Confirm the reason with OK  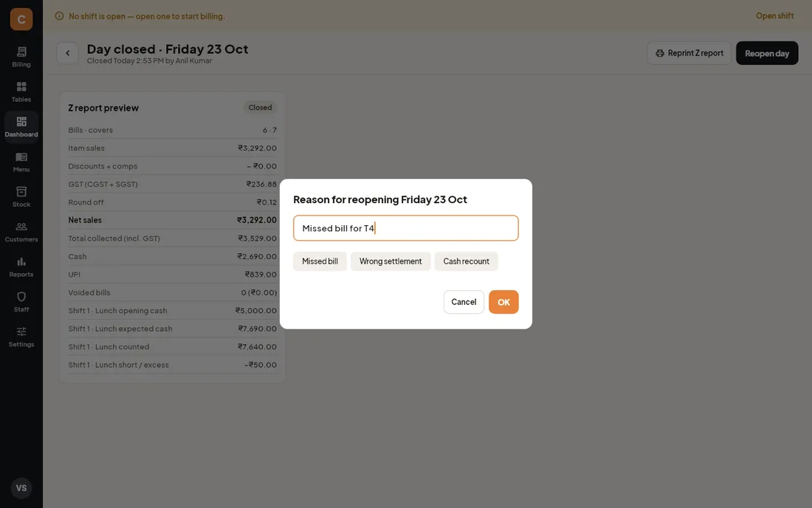pyautogui.click(x=503, y=302)
